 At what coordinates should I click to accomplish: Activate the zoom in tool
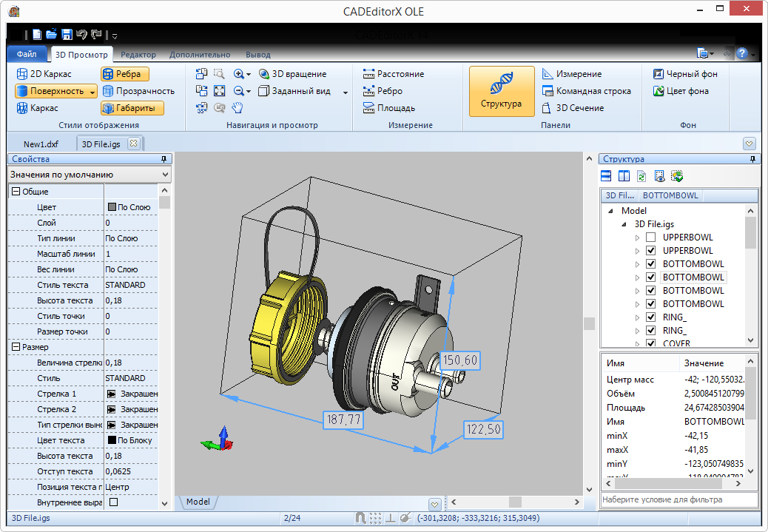238,74
